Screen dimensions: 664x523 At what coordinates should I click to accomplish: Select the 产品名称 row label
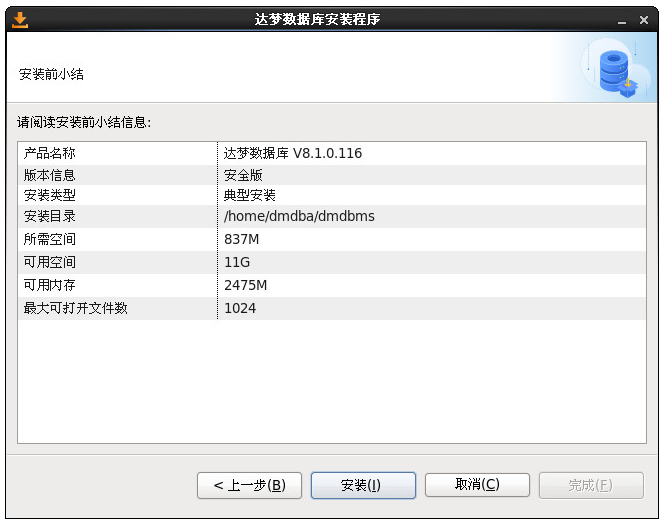coord(50,153)
